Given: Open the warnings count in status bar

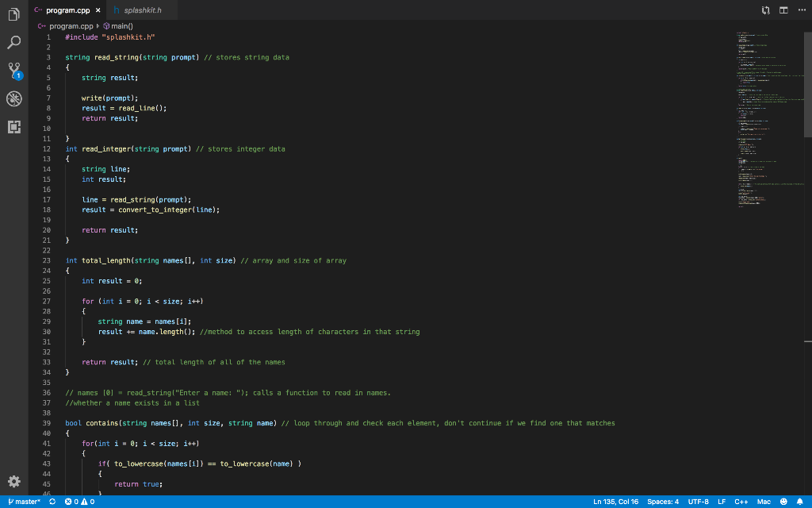Looking at the screenshot, I should [87, 502].
